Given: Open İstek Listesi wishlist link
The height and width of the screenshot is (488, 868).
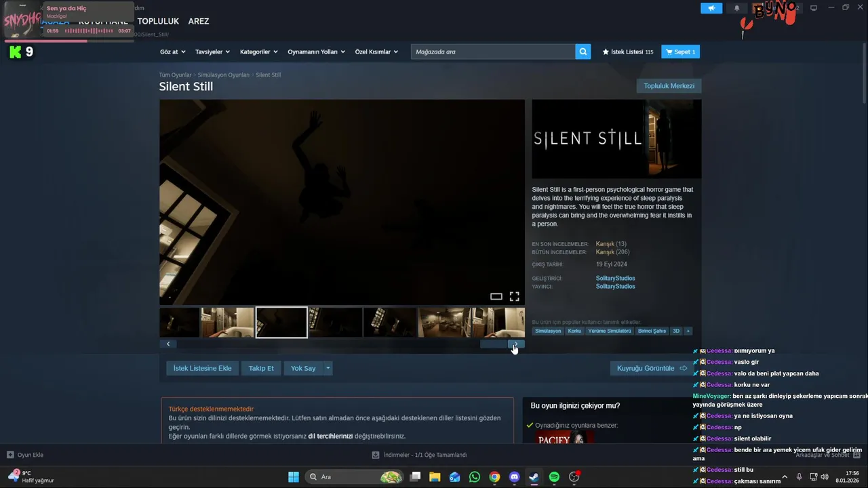Looking at the screenshot, I should (627, 52).
